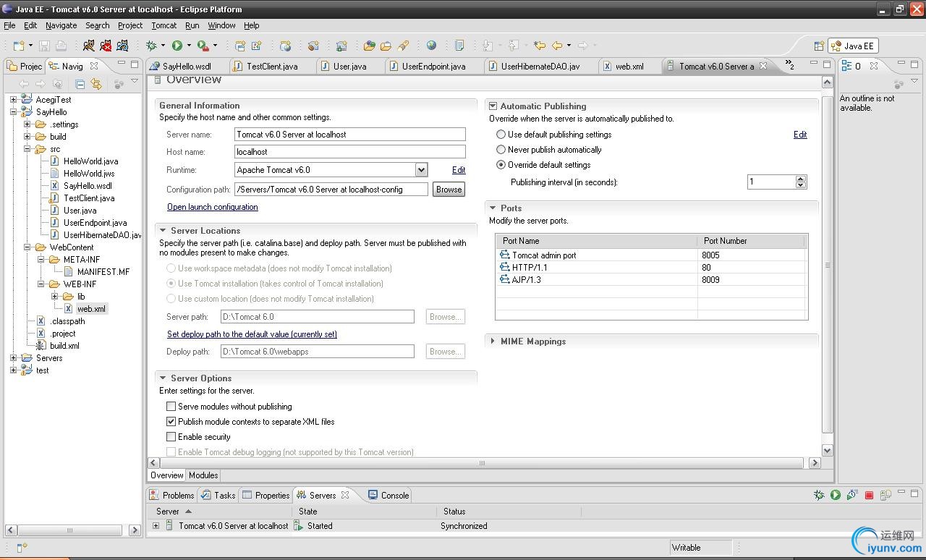Click the Open Web Browser globe icon
The width and height of the screenshot is (926, 560).
(431, 46)
